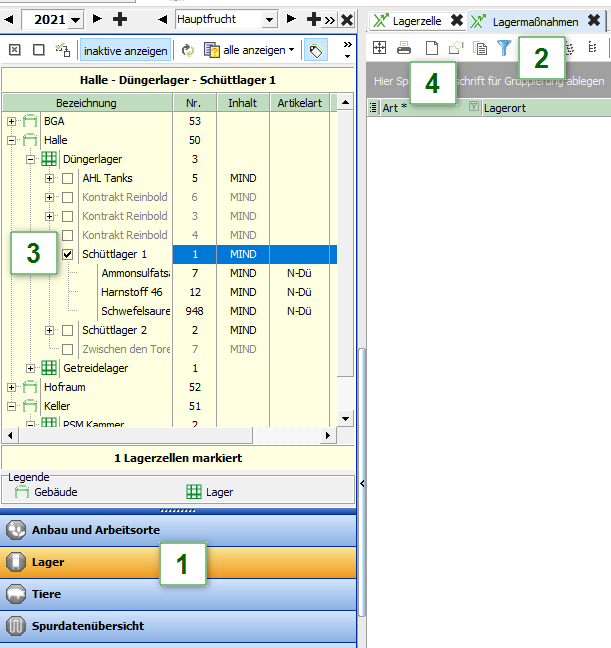Uncheck the Schüttlager 1 checkbox
Image resolution: width=611 pixels, height=648 pixels.
(x=67, y=255)
